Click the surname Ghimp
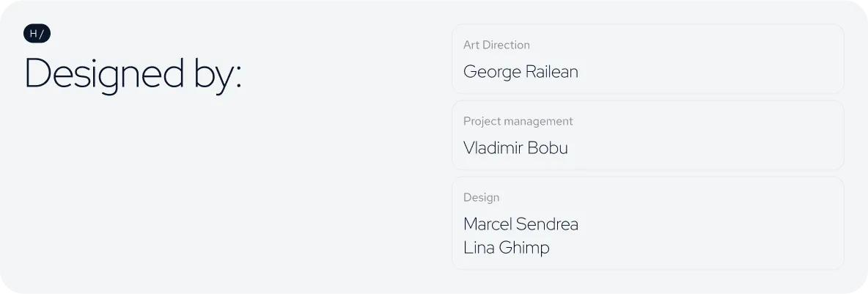Image resolution: width=868 pixels, height=294 pixels. pyautogui.click(x=524, y=248)
